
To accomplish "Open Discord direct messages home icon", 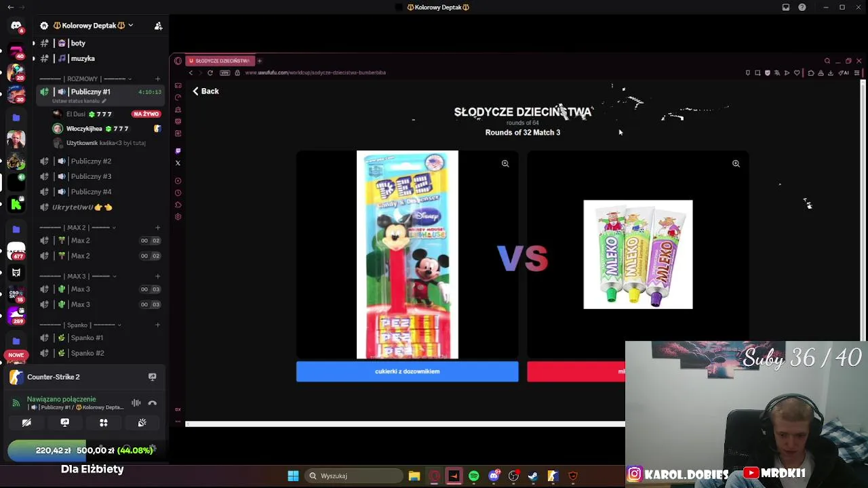I will 16,26.
